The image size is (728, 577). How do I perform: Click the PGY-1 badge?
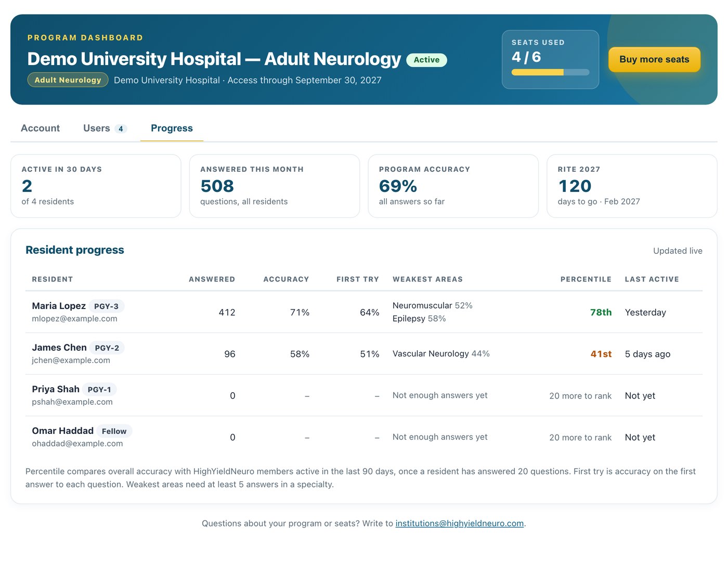click(99, 390)
